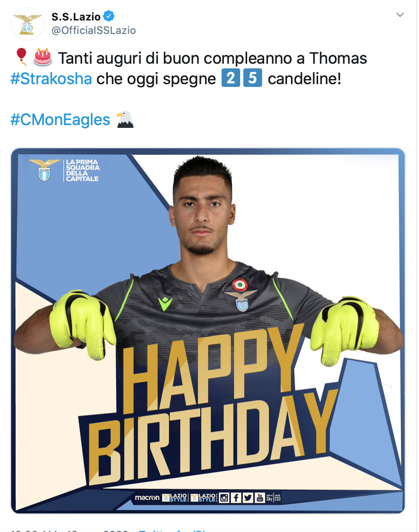Click the YouTube icon in banner footer
The image size is (419, 532).
coord(260,498)
